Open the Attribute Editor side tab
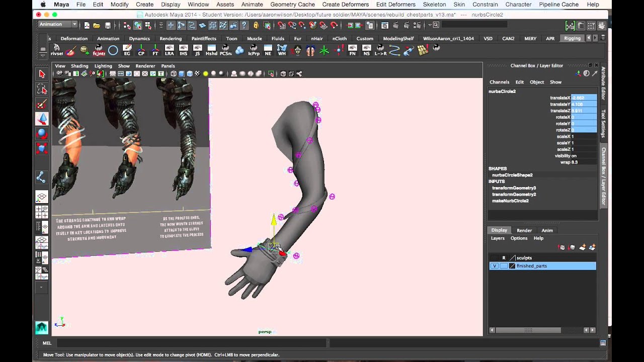Screen dimensions: 644x362 pyautogui.click(x=604, y=83)
